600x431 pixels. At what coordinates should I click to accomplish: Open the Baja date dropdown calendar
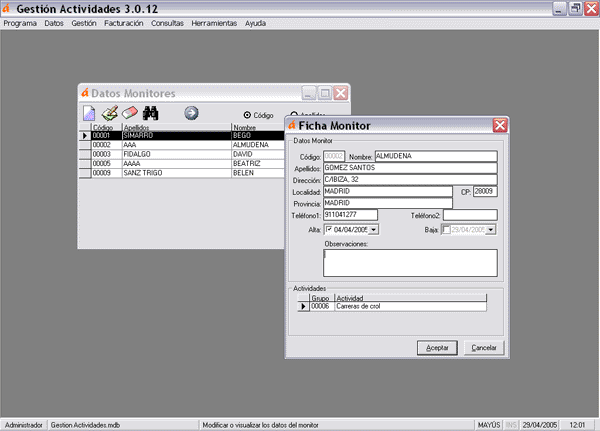(x=491, y=230)
